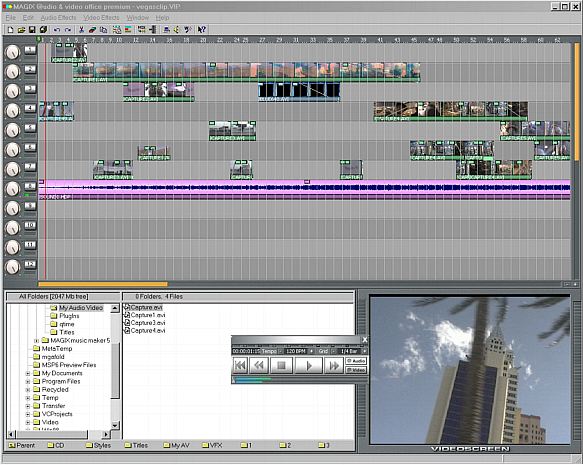Open the Edit menu
Screen dimensions: 583x465
pos(28,18)
